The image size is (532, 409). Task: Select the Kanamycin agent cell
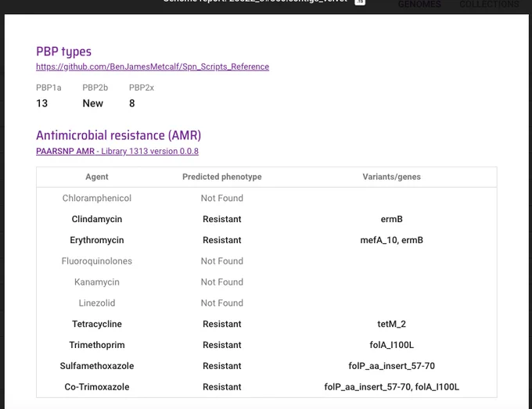pos(97,282)
